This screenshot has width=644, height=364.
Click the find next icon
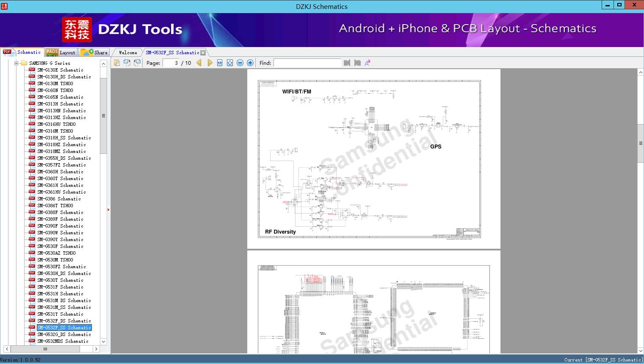coord(357,63)
